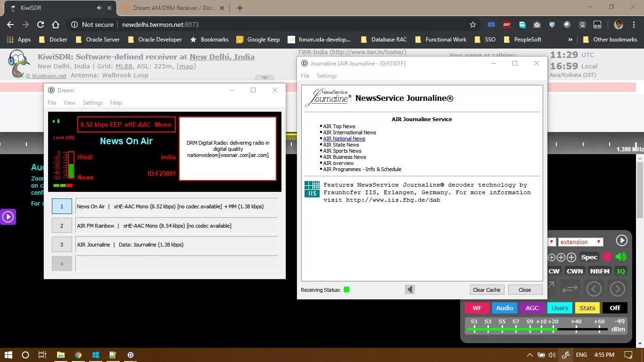The width and height of the screenshot is (644, 362).
Task: Select the NBFM demodulation mode
Action: point(600,271)
